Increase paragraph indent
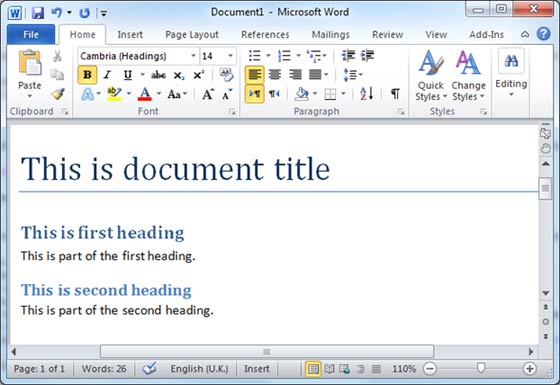This screenshot has width=560, height=385. [x=367, y=56]
